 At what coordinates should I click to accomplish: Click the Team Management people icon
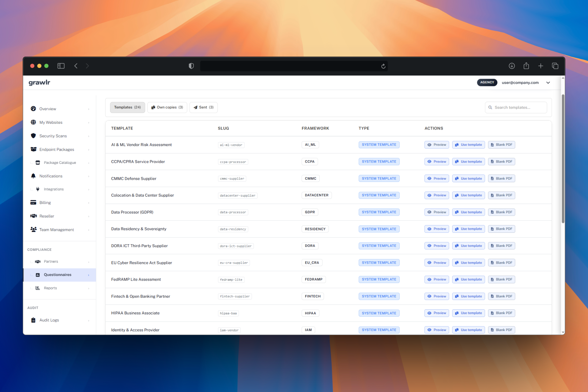(33, 229)
